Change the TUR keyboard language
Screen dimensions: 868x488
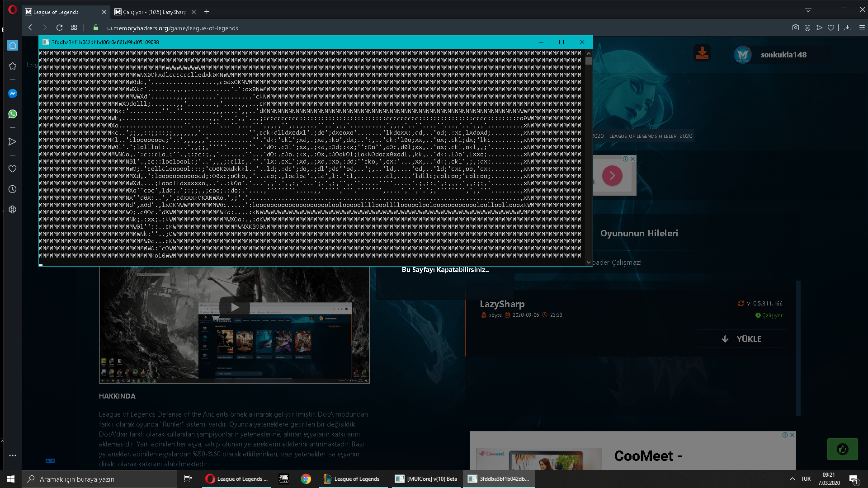tap(806, 479)
